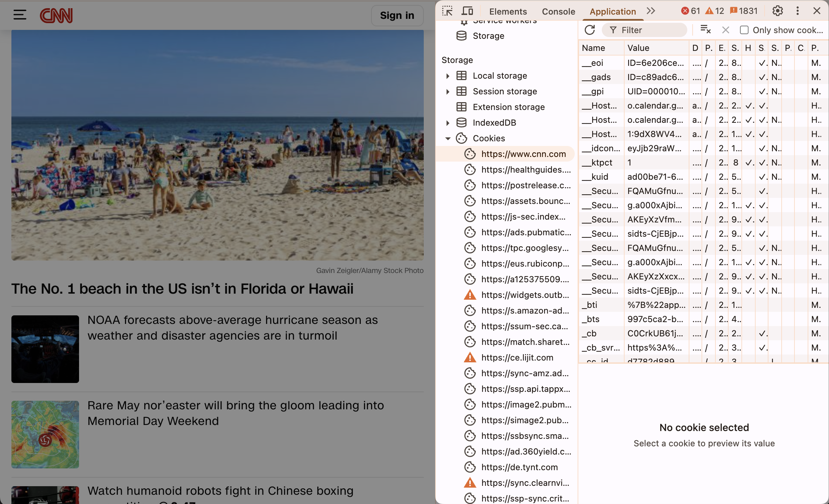Collapse the Cookies tree section
829x504 pixels.
(x=448, y=138)
